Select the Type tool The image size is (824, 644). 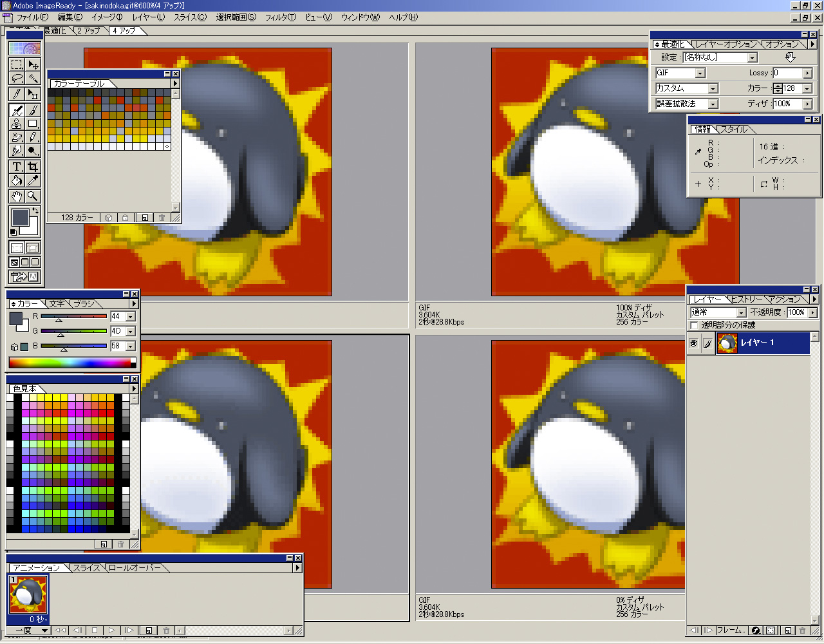(x=17, y=167)
